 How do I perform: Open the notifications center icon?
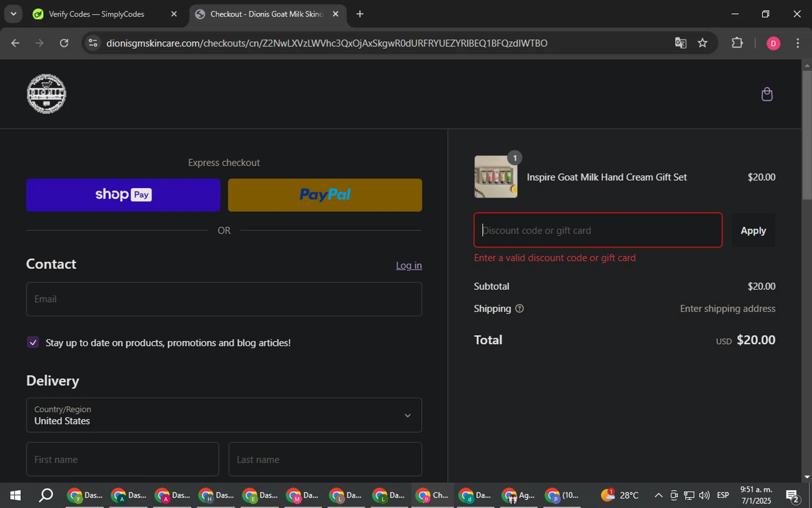point(793,496)
